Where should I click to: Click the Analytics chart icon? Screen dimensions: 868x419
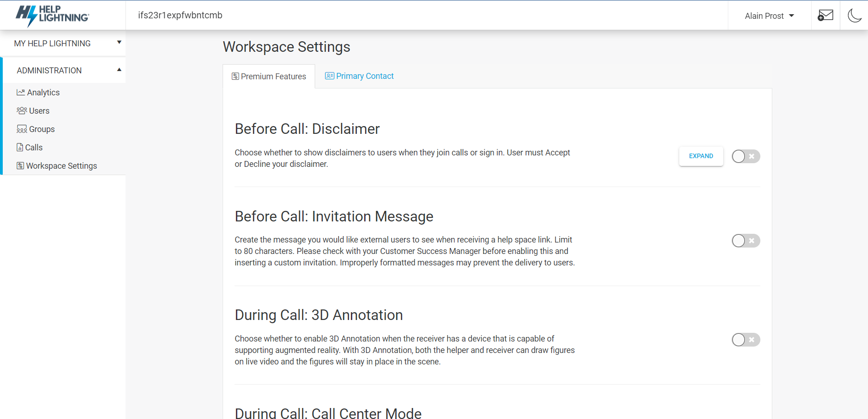(x=21, y=93)
